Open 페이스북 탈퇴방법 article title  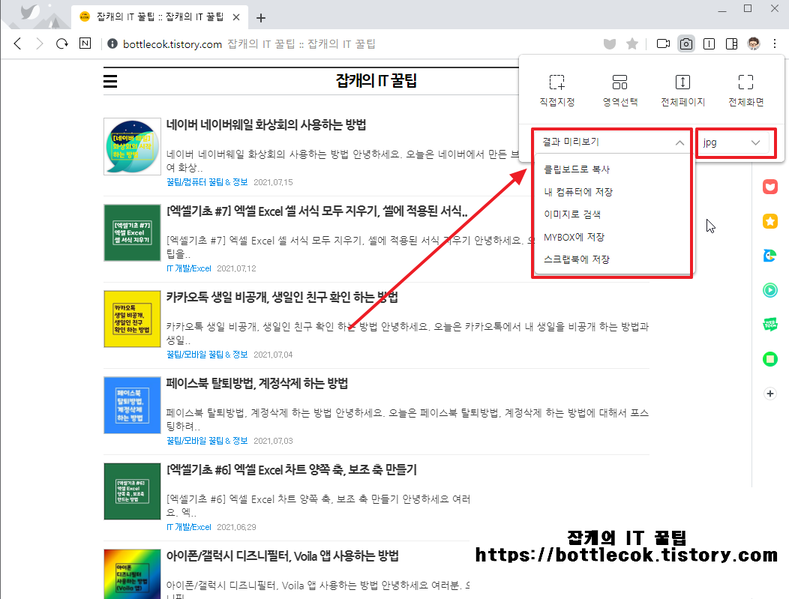[257, 384]
